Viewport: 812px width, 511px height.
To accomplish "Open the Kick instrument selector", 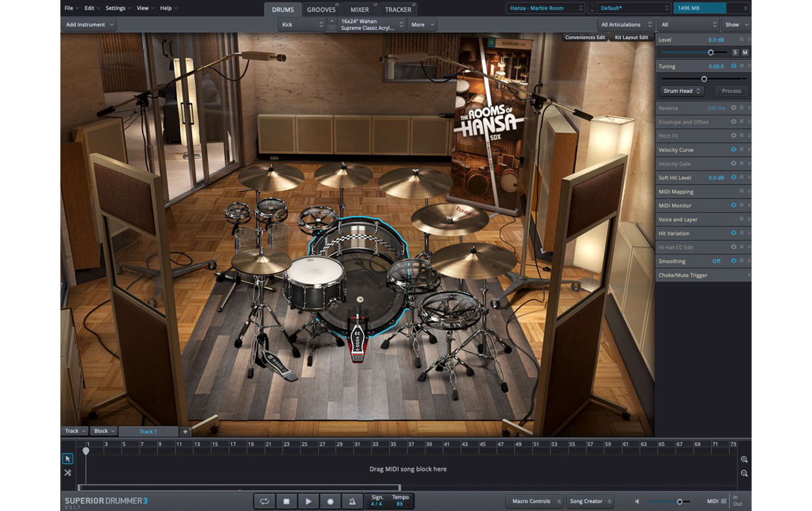I will 302,24.
